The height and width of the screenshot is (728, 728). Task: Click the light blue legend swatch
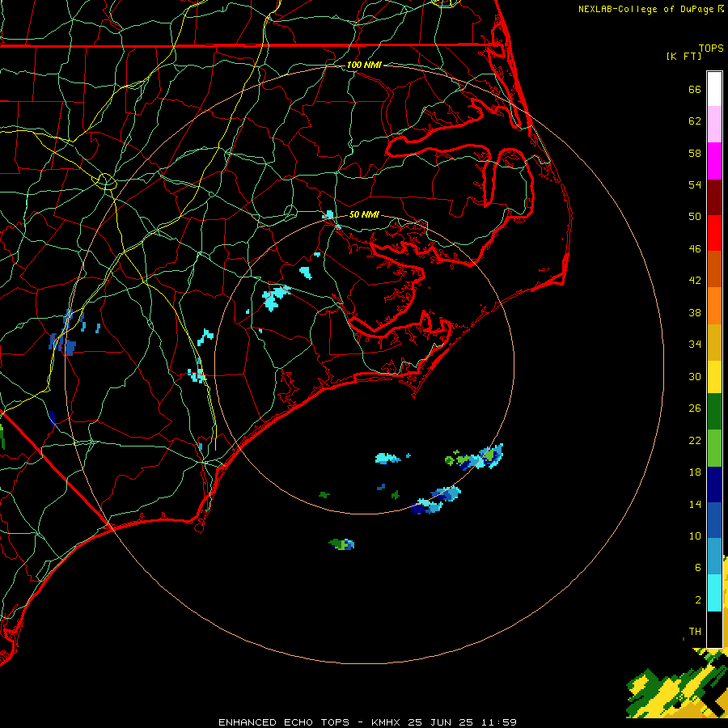tap(714, 557)
